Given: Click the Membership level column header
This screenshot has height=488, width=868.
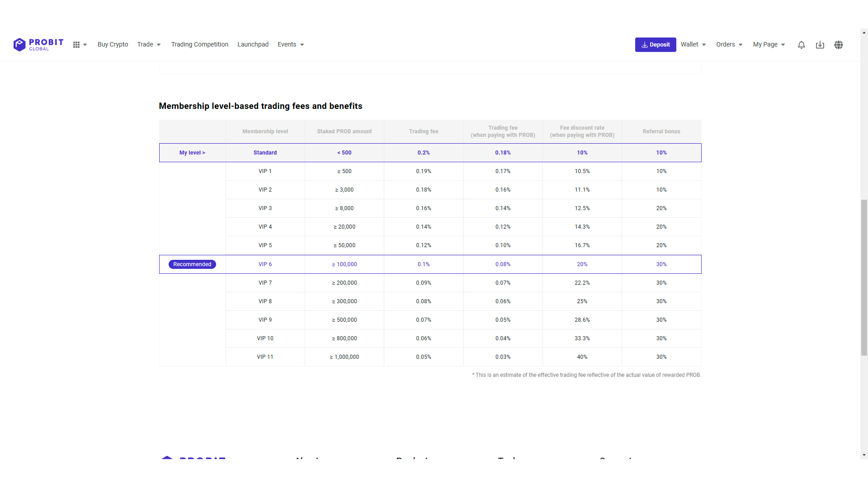Looking at the screenshot, I should [x=265, y=131].
